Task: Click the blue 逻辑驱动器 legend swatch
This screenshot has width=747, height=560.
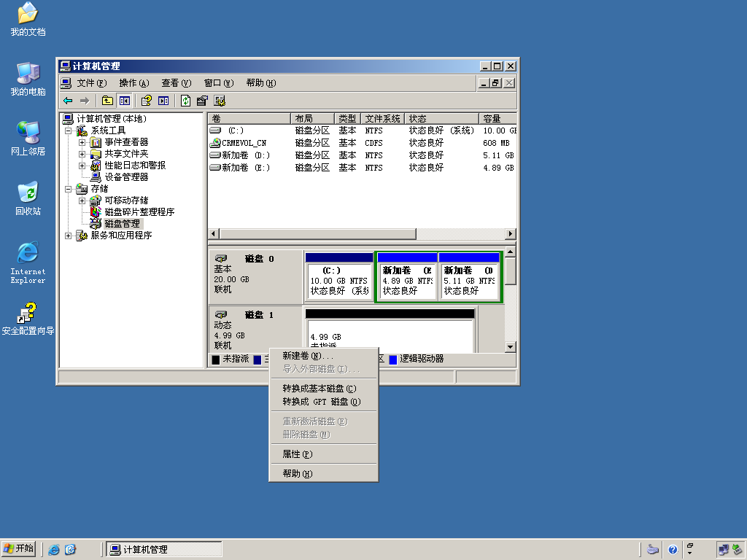Action: [393, 359]
